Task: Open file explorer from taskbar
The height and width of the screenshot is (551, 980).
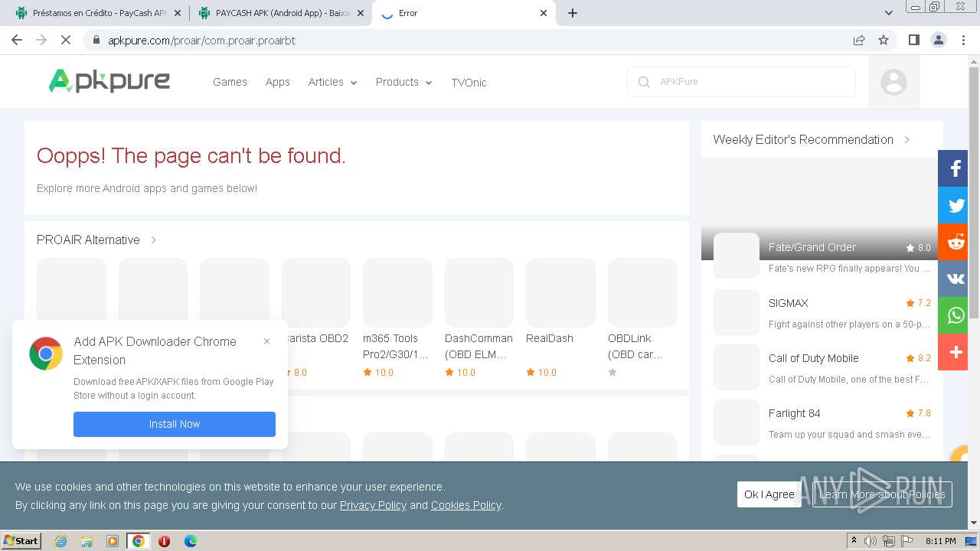Action: [x=87, y=541]
